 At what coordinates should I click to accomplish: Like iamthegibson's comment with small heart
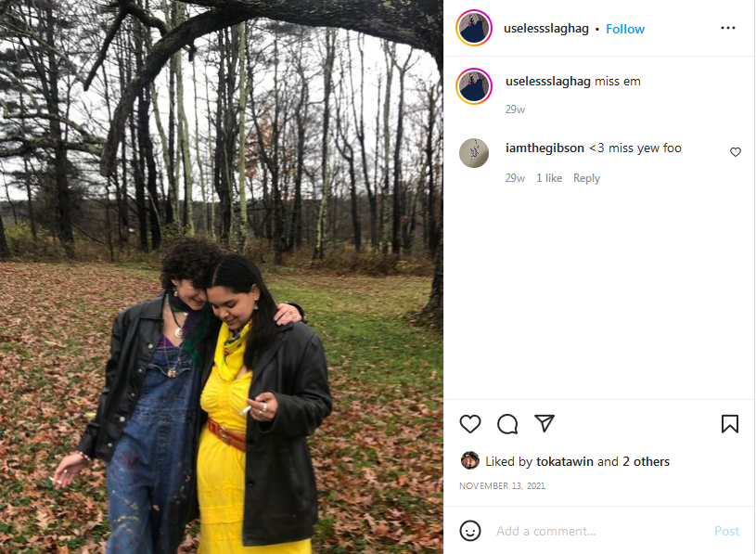point(736,152)
